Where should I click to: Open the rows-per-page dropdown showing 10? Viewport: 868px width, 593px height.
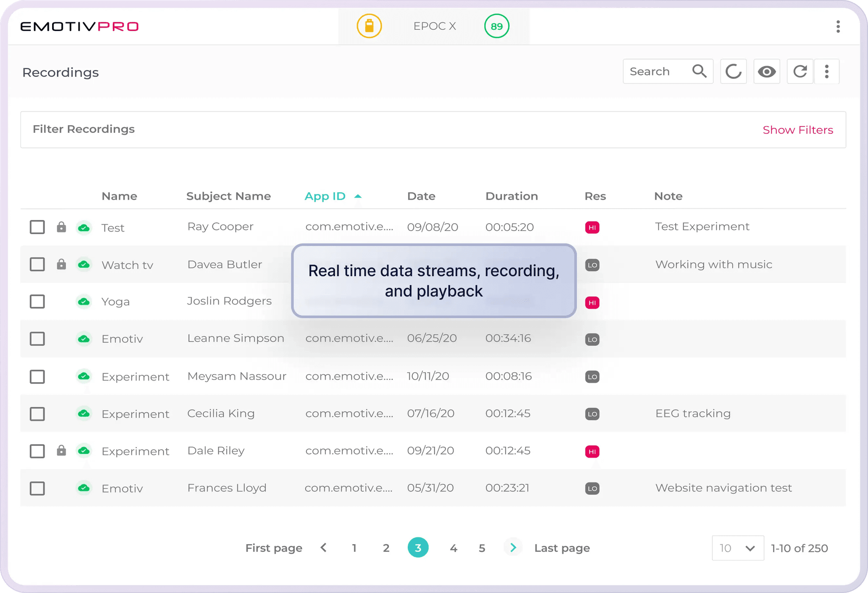pos(737,548)
